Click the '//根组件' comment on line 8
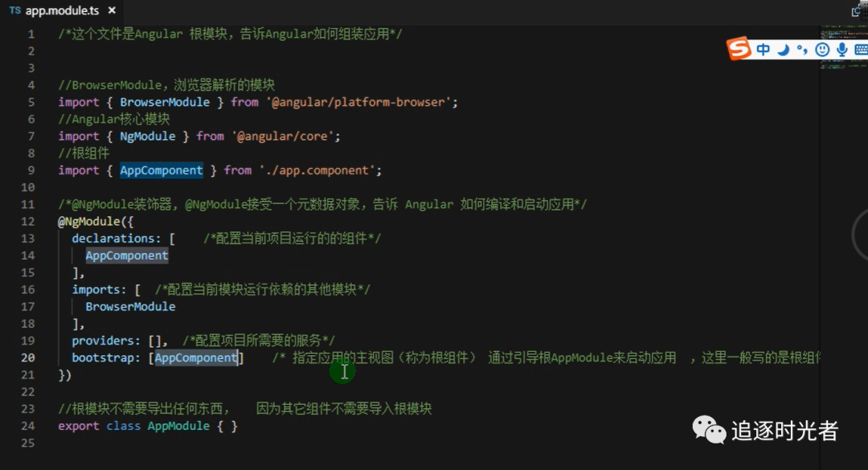Viewport: 868px width, 470px height. [84, 153]
